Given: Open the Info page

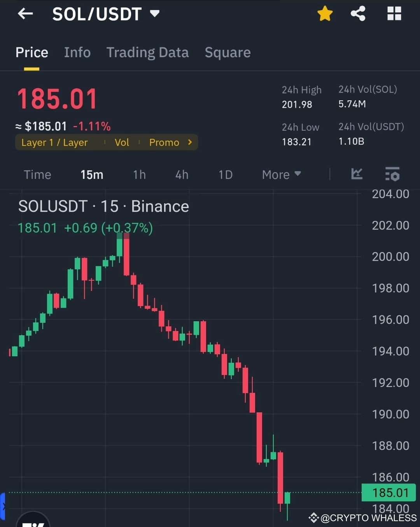Looking at the screenshot, I should pyautogui.click(x=77, y=53).
